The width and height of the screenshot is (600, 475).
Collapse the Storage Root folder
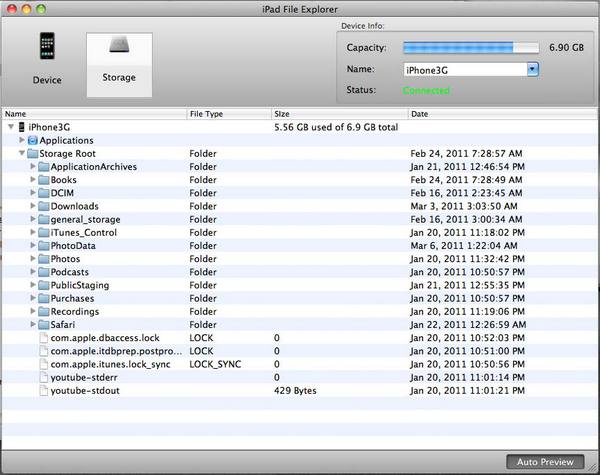point(22,153)
